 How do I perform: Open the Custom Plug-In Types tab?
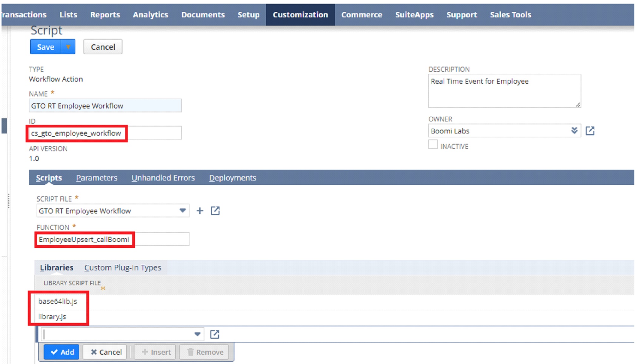(123, 267)
